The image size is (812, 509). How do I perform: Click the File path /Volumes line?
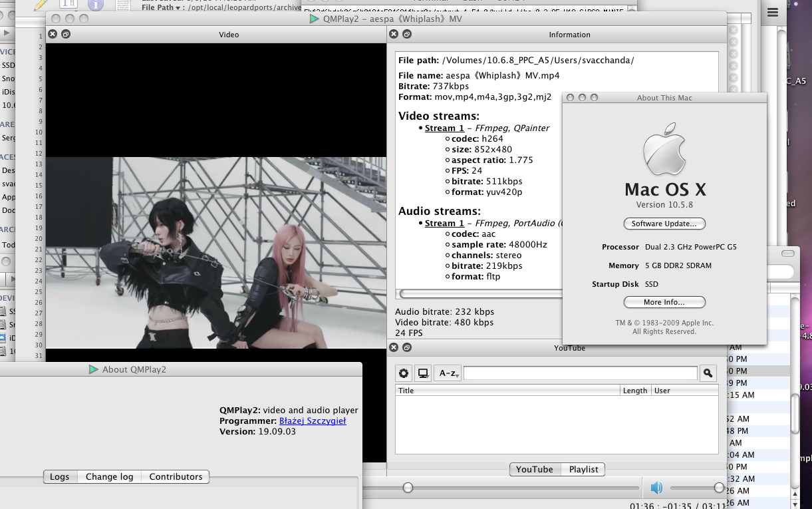pyautogui.click(x=516, y=60)
